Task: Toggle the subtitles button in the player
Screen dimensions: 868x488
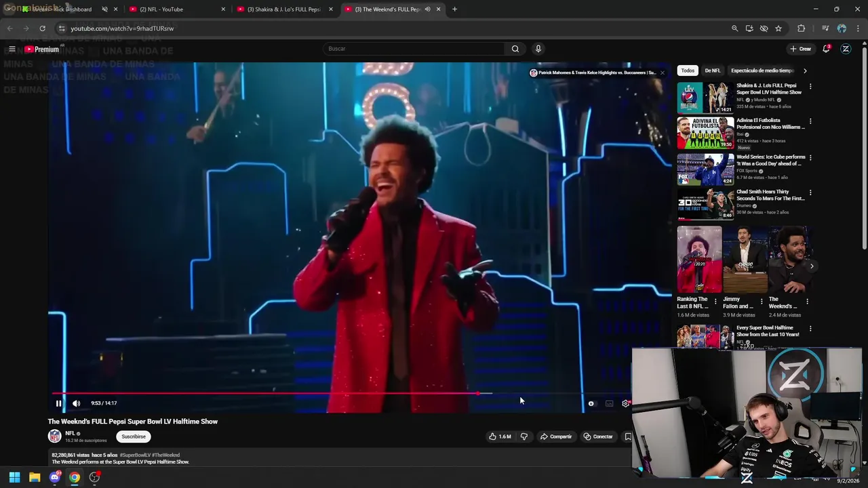Action: (x=609, y=403)
